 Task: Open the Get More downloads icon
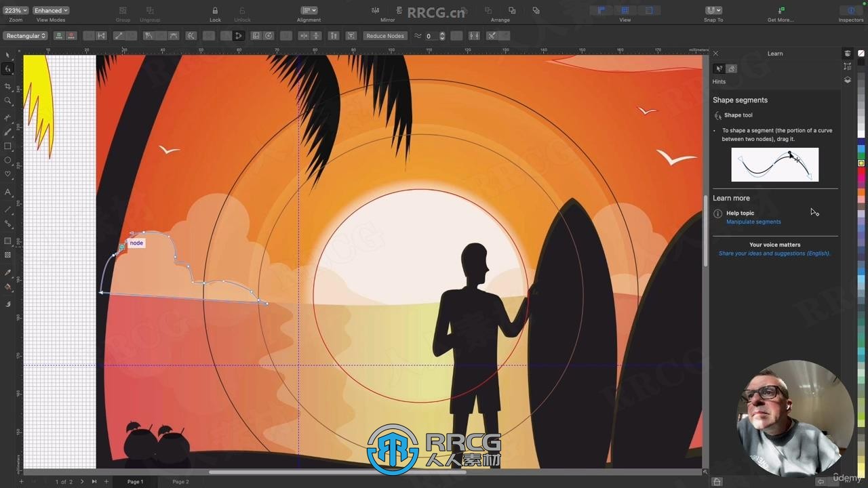781,11
